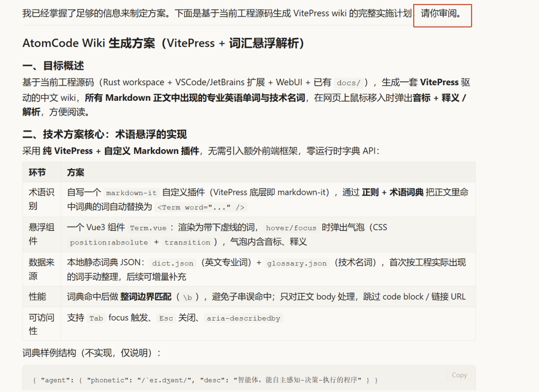The image size is (539, 392).
Task: Click the inline code 'dict.json'
Action: click(x=173, y=263)
